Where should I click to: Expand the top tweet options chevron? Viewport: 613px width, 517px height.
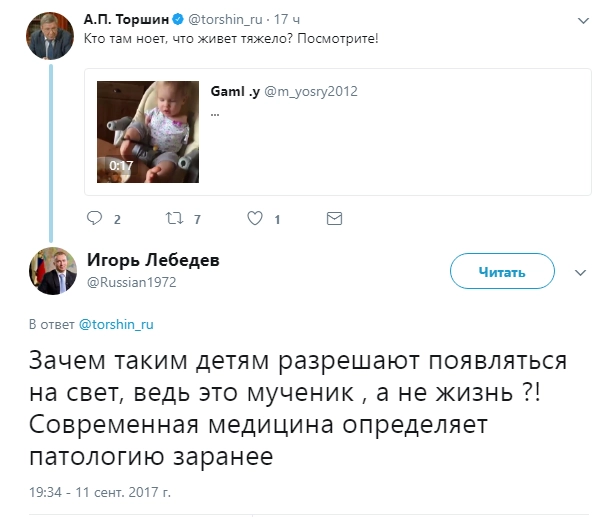583,19
